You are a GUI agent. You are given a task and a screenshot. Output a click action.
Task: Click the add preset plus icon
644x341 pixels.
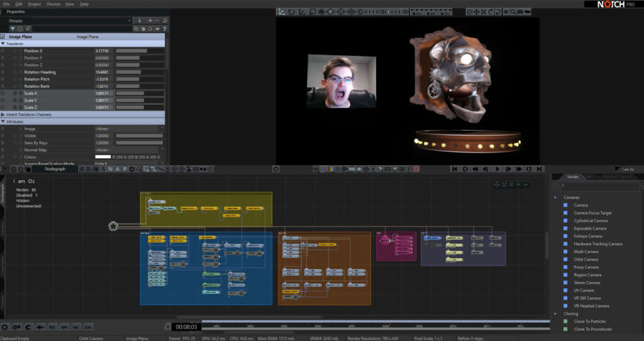[149, 21]
